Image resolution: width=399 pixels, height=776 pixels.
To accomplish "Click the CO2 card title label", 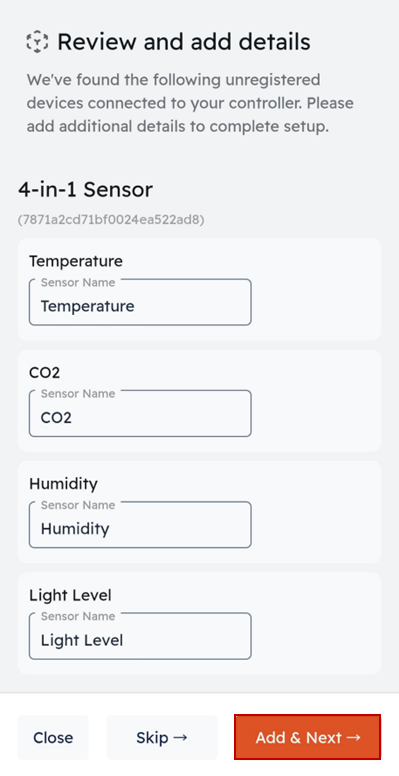I will pos(45,372).
